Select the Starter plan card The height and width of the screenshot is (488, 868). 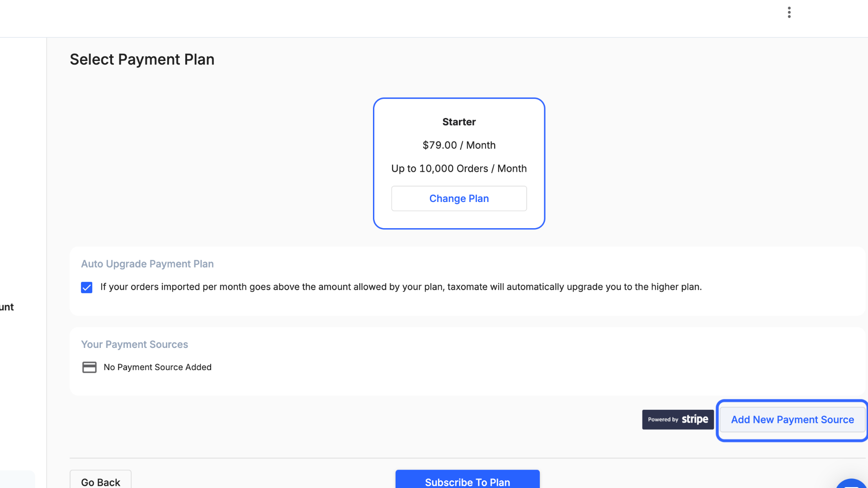point(459,163)
